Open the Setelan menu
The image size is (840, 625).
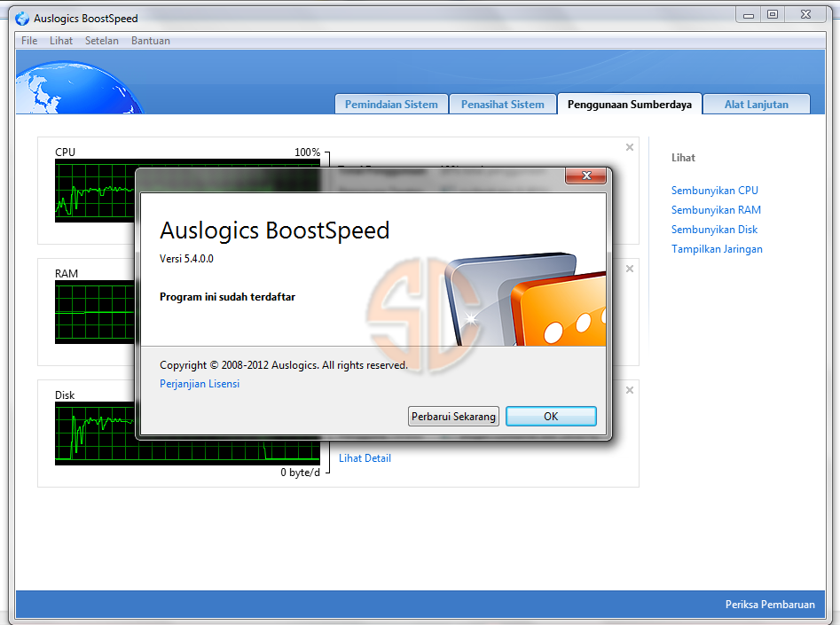tap(102, 41)
